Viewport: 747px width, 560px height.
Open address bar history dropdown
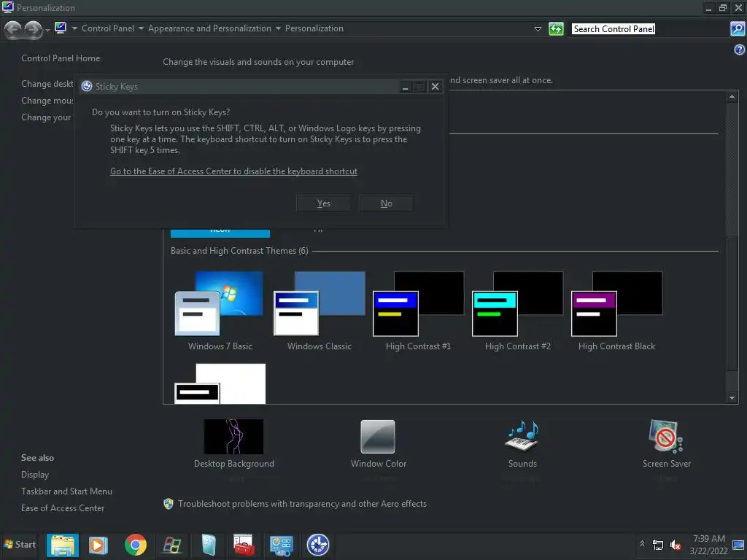[x=538, y=29]
